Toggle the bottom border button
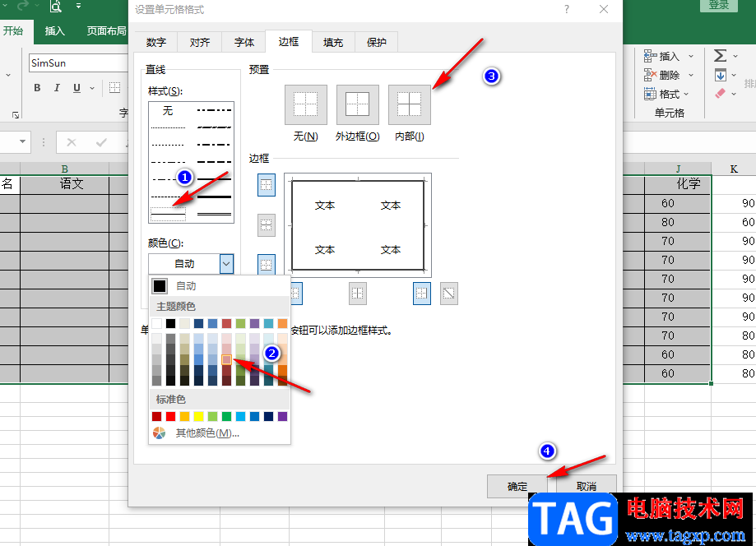Screen dimensions: 756x546 [267, 264]
